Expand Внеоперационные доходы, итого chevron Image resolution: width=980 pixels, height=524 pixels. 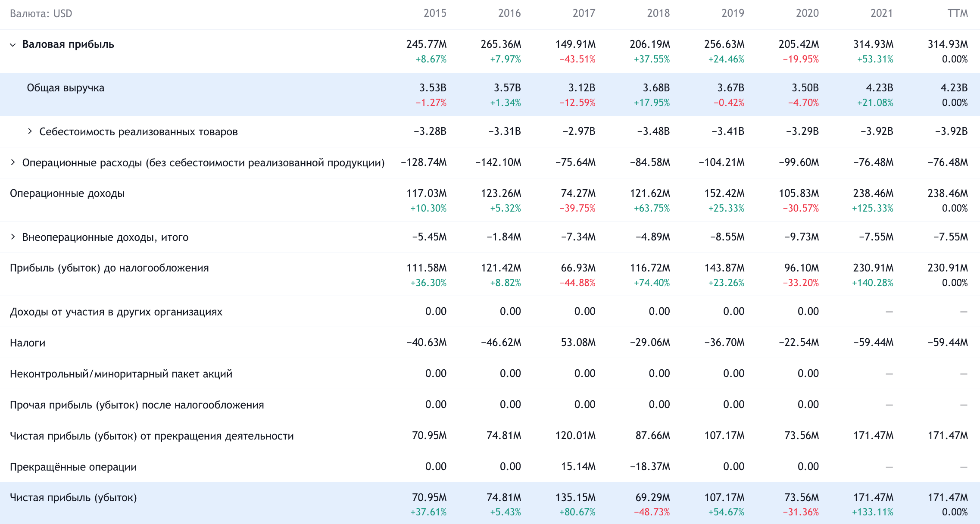point(13,237)
